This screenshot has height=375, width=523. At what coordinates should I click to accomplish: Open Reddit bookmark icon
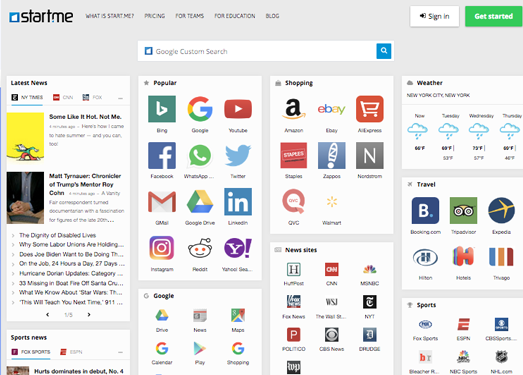[x=200, y=248]
